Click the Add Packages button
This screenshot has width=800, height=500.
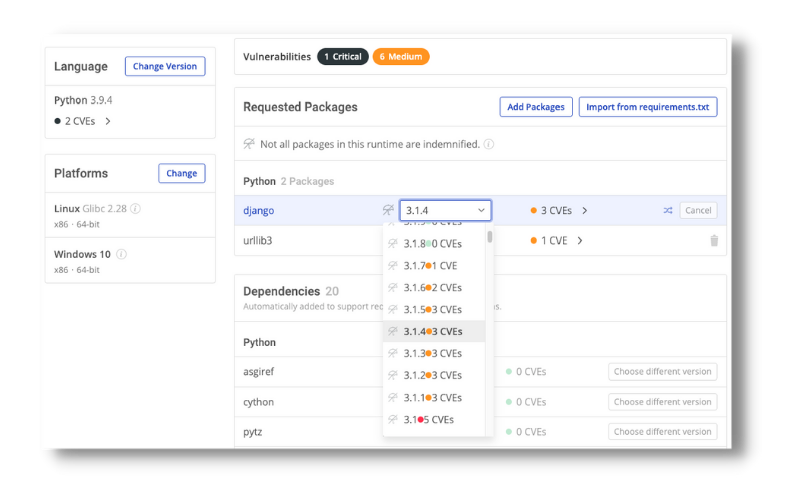point(536,107)
